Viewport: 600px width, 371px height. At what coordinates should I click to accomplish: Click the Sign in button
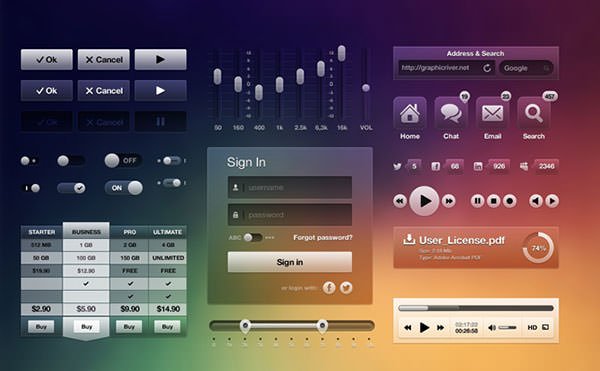[x=290, y=262]
